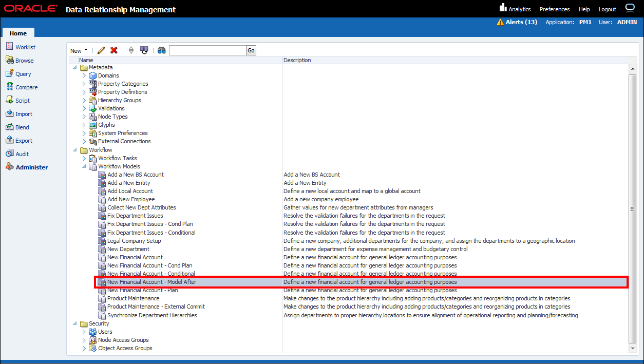The width and height of the screenshot is (644, 364).
Task: Select the Home tab
Action: click(18, 33)
